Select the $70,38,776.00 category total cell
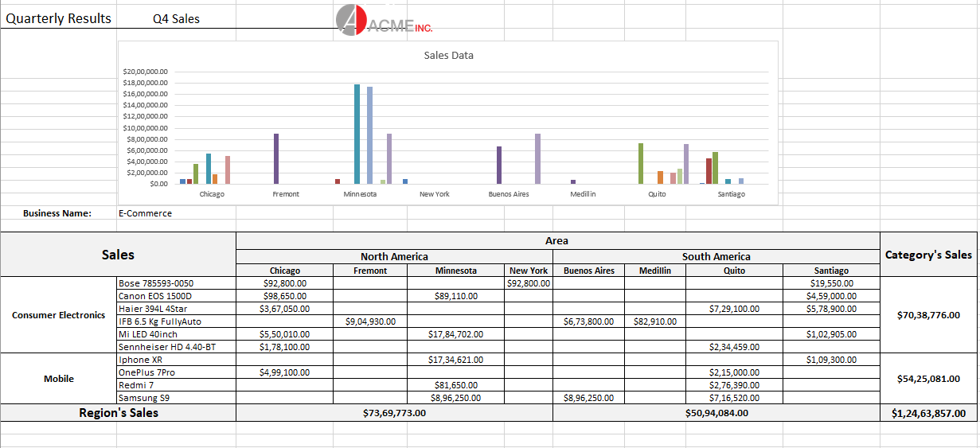Image resolution: width=980 pixels, height=448 pixels. point(928,315)
